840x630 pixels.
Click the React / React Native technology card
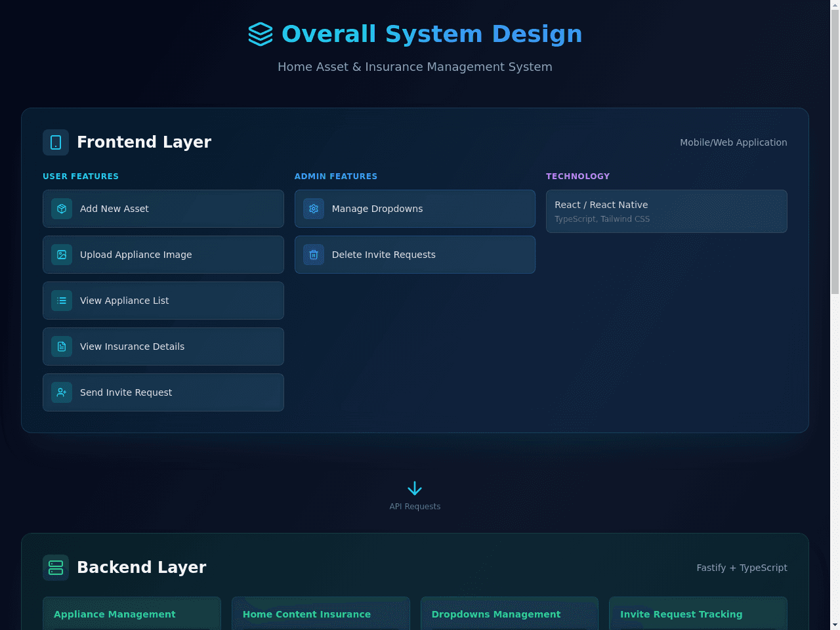pyautogui.click(x=667, y=211)
